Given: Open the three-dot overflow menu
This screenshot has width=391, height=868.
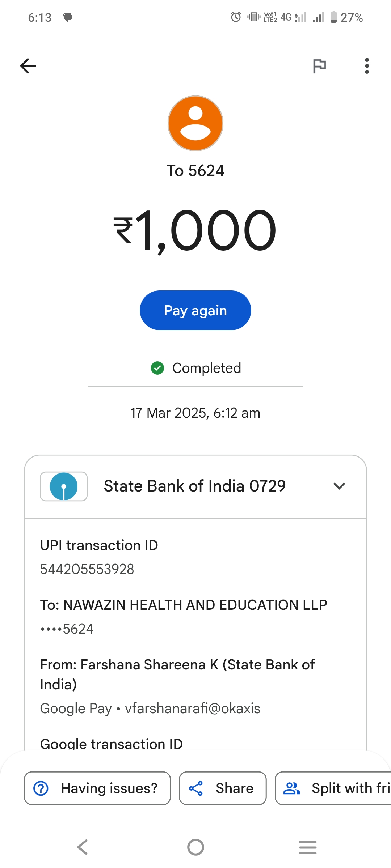Looking at the screenshot, I should click(x=367, y=66).
